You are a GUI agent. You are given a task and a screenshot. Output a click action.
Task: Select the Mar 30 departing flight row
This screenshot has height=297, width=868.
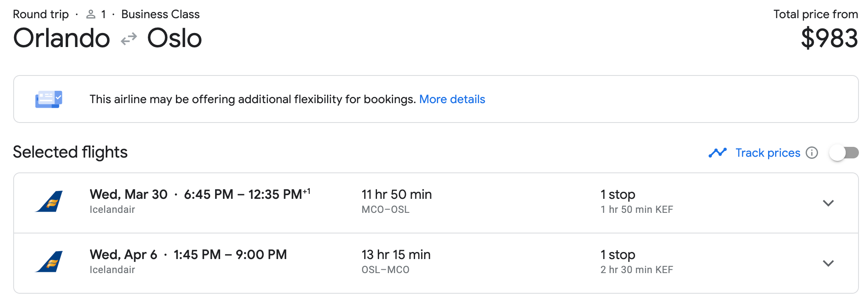[436, 203]
